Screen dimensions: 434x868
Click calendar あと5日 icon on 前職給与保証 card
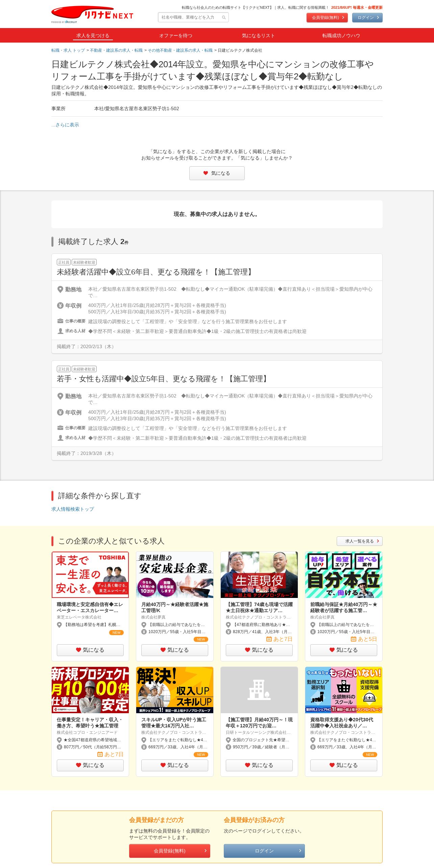coord(354,639)
